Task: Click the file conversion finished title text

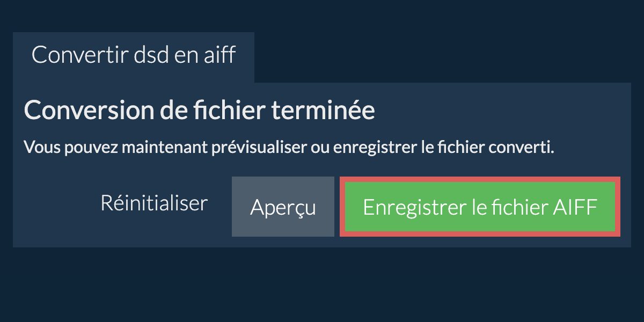Action: pyautogui.click(x=200, y=111)
